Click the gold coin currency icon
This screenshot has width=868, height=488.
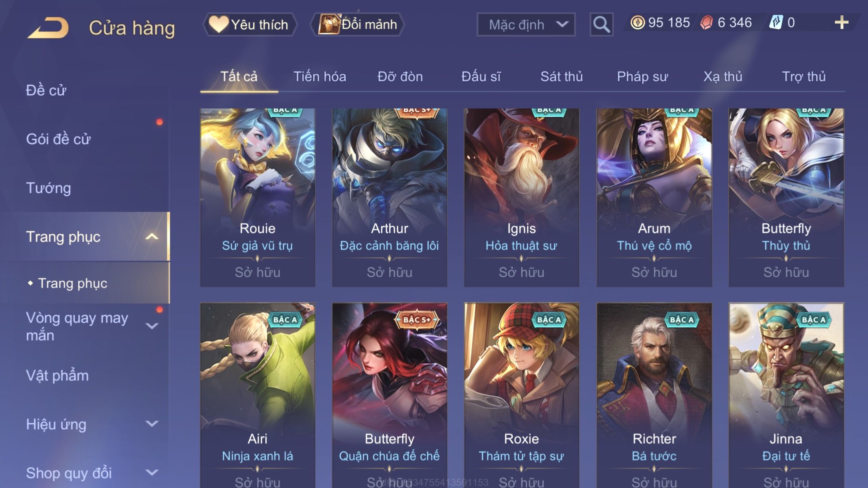click(x=637, y=22)
